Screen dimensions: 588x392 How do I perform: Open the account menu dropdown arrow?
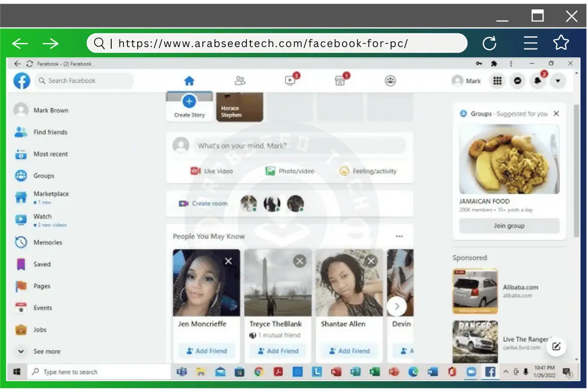pos(558,80)
